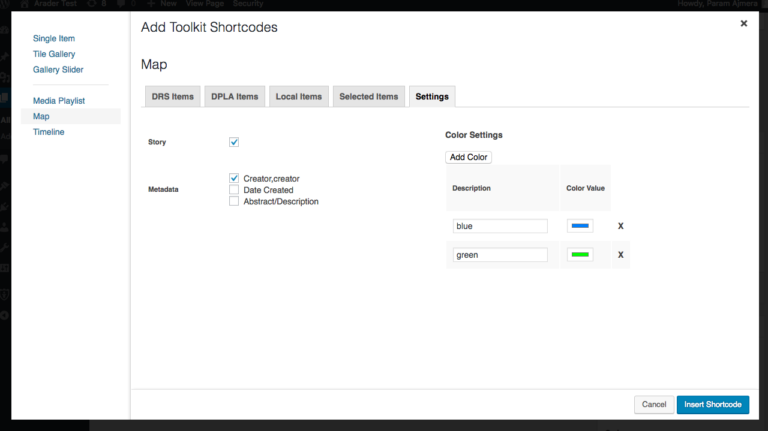
Task: Close the Add Toolkit Shortcodes dialog
Action: 743,23
